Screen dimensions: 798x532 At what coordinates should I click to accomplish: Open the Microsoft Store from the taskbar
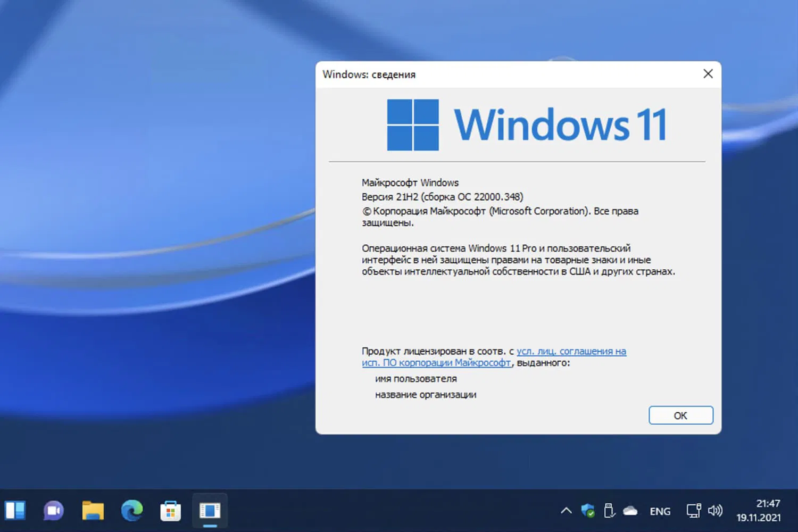(170, 511)
